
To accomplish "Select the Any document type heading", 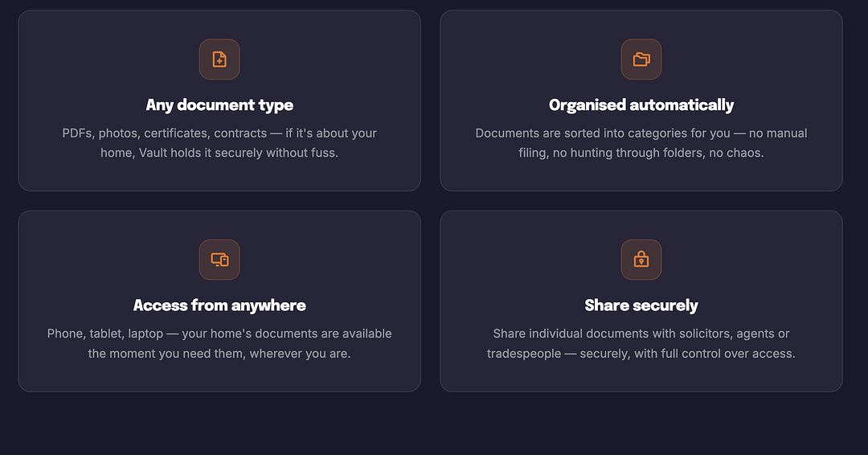I will pyautogui.click(x=219, y=105).
